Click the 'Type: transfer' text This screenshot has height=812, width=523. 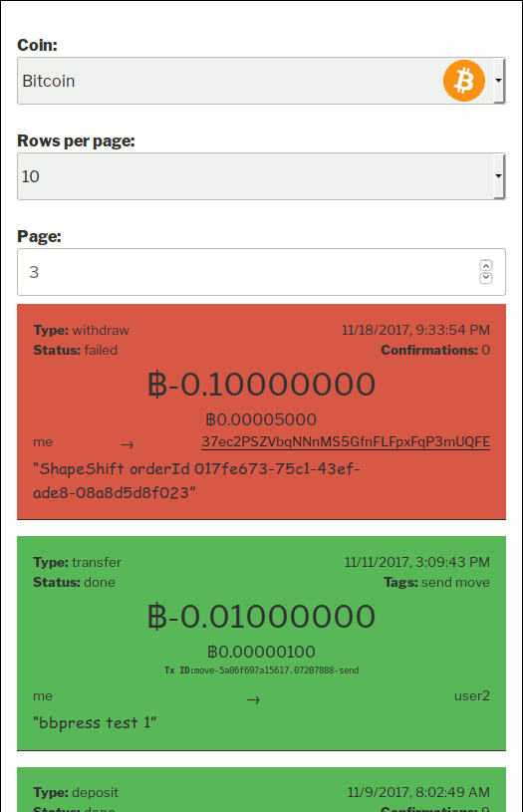click(77, 562)
